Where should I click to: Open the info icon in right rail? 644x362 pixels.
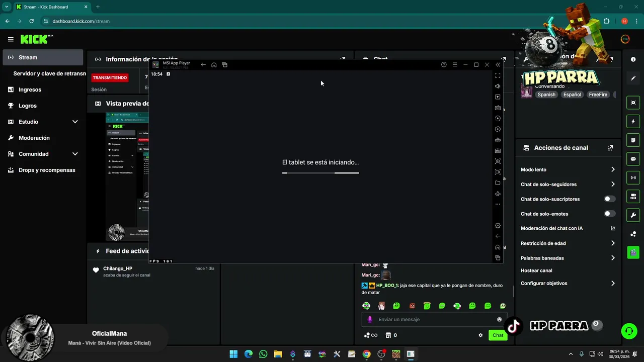633,59
